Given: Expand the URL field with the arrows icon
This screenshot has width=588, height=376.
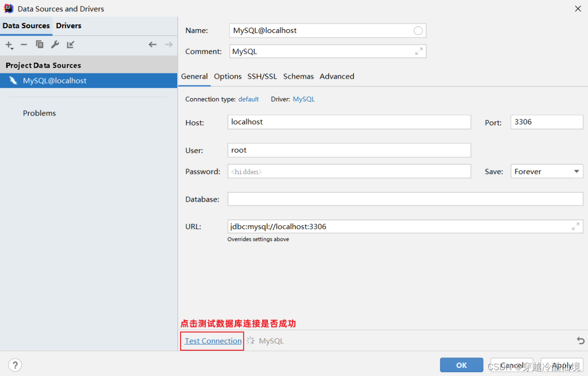Looking at the screenshot, I should (x=575, y=226).
